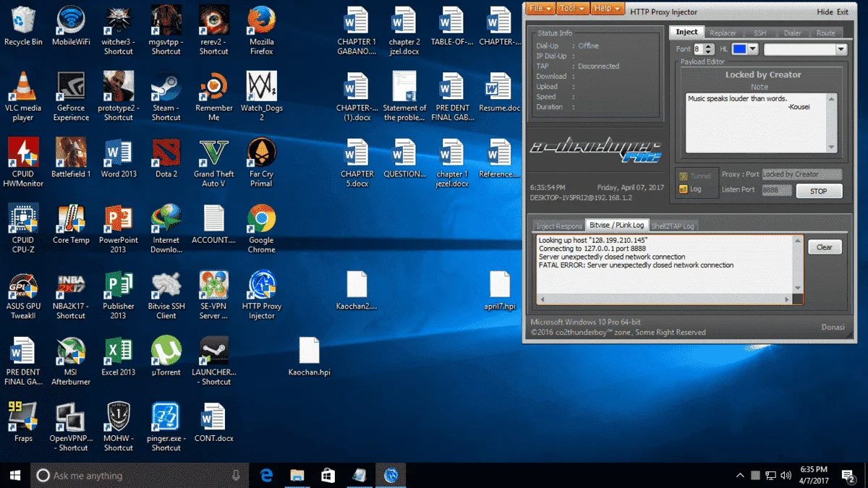Select the Dota 2 desktop icon
The height and width of the screenshot is (488, 868).
point(166,158)
